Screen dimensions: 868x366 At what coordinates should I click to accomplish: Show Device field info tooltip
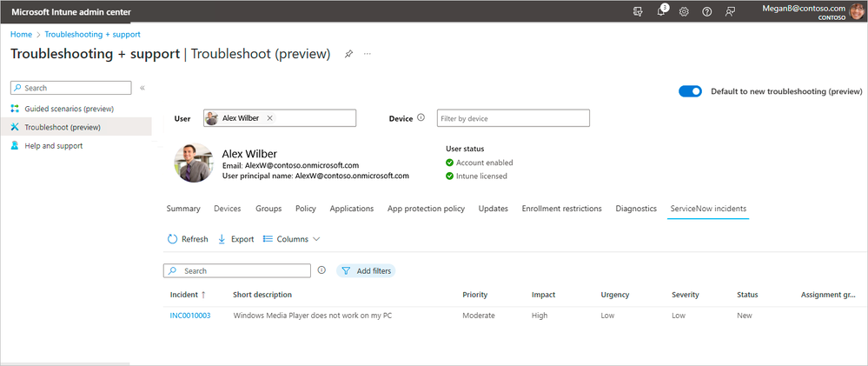tap(421, 118)
